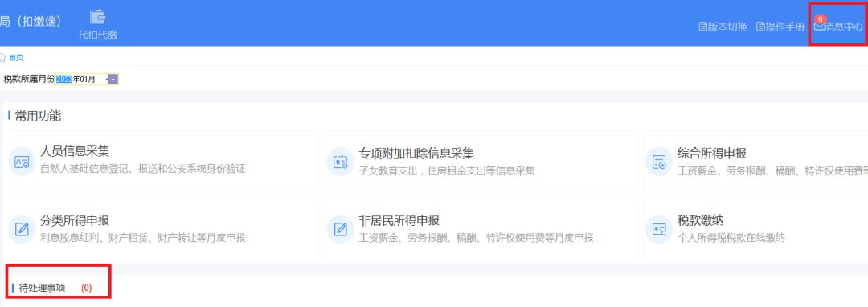The width and height of the screenshot is (868, 307).
Task: Click the 常用功能 section heading
Action: (39, 116)
